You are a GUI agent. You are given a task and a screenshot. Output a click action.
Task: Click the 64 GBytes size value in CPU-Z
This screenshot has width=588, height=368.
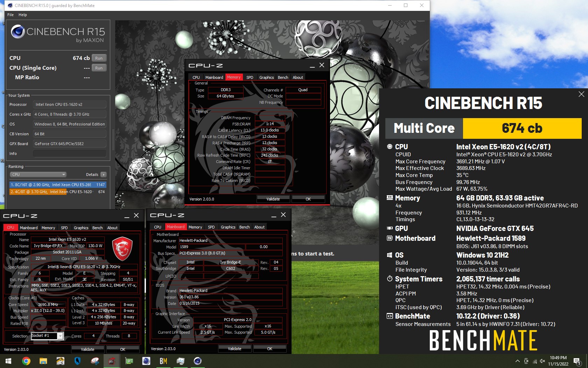[x=225, y=96]
